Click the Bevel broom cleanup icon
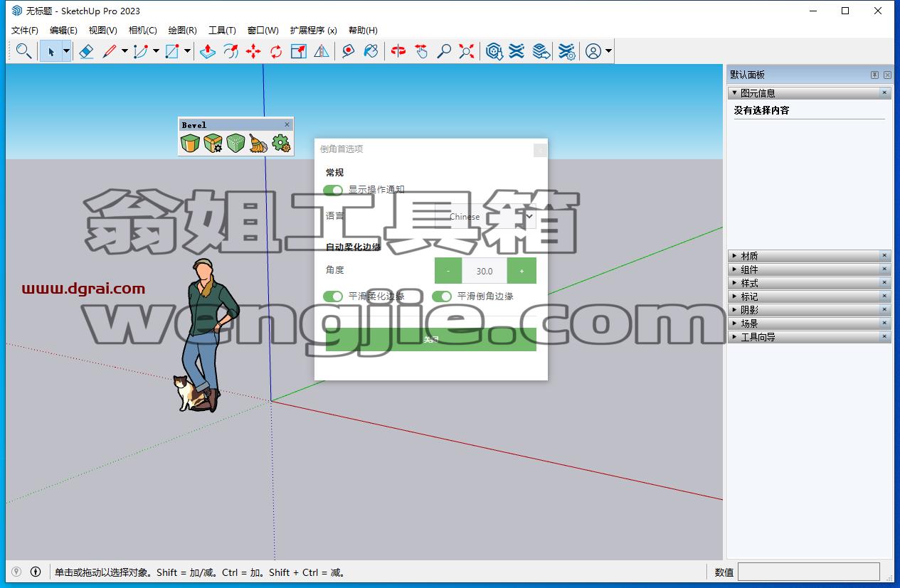The height and width of the screenshot is (588, 900). [x=258, y=144]
